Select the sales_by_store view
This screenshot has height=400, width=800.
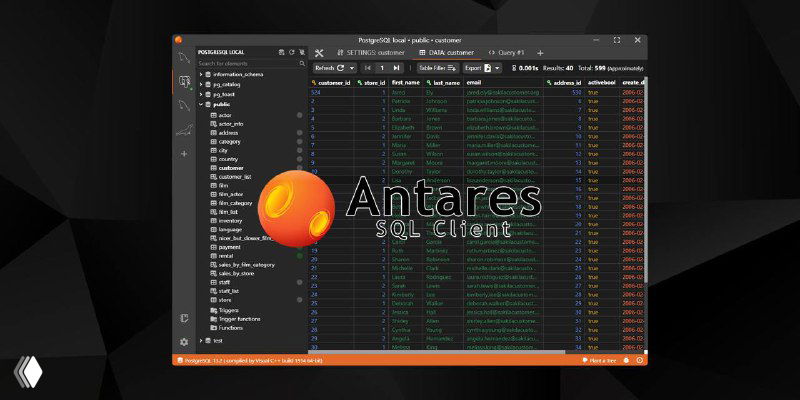236,273
